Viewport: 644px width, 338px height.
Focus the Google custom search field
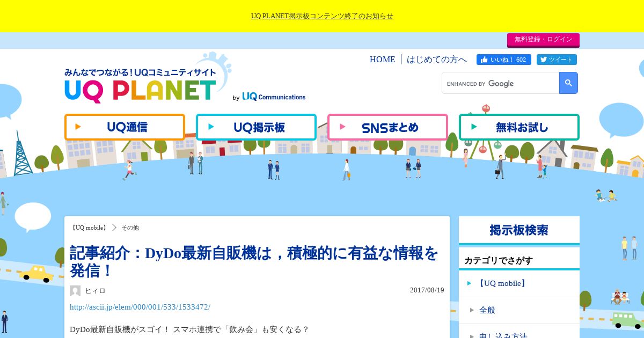coord(500,83)
